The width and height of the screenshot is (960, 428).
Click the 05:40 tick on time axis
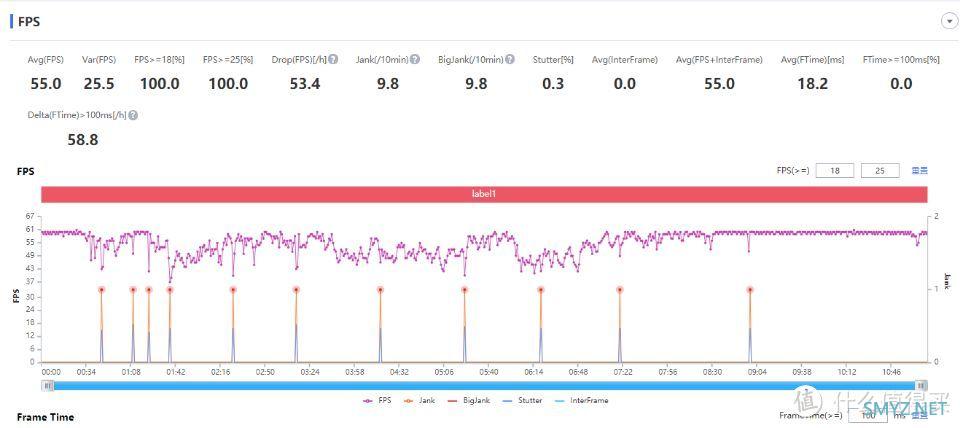[x=489, y=372]
